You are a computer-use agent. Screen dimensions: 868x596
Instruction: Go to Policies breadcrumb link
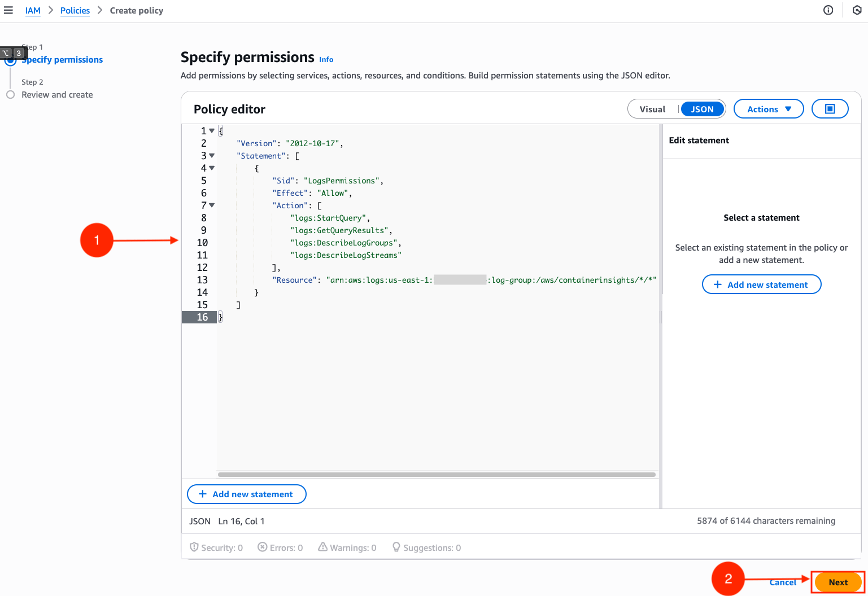[x=75, y=10]
